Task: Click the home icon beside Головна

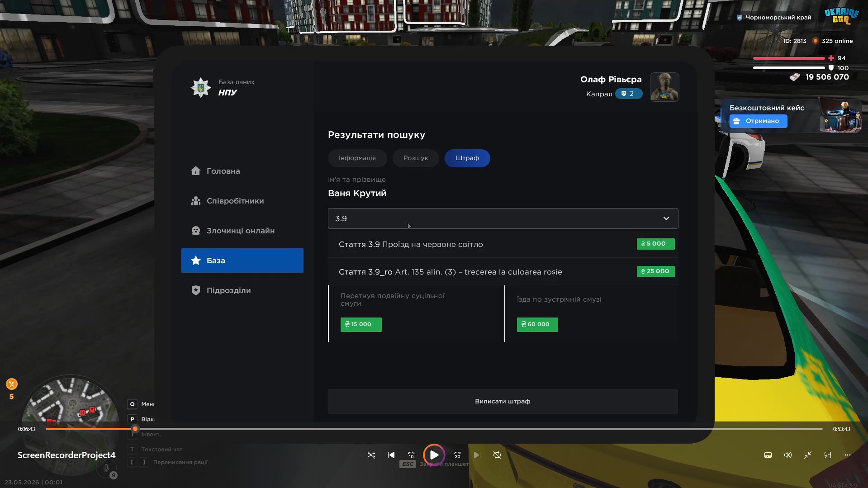Action: coord(196,171)
